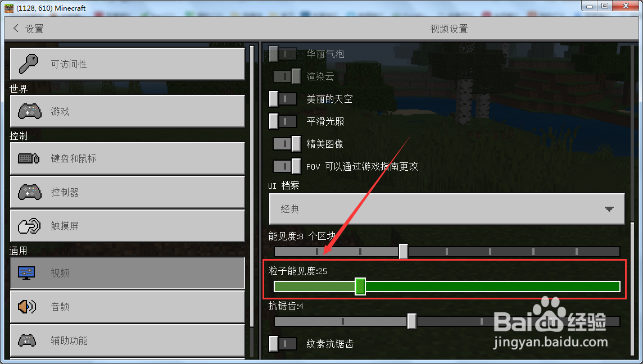Open the 可访问性 settings tab
This screenshot has width=643, height=364.
127,64
